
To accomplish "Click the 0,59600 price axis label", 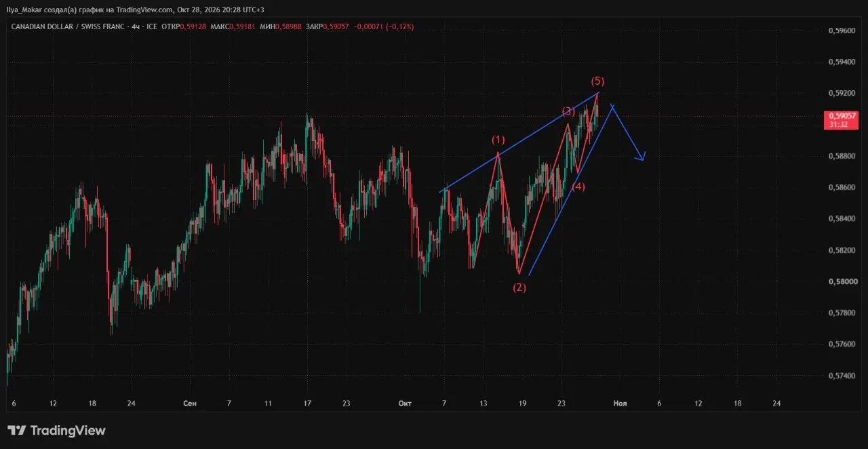I will 842,31.
